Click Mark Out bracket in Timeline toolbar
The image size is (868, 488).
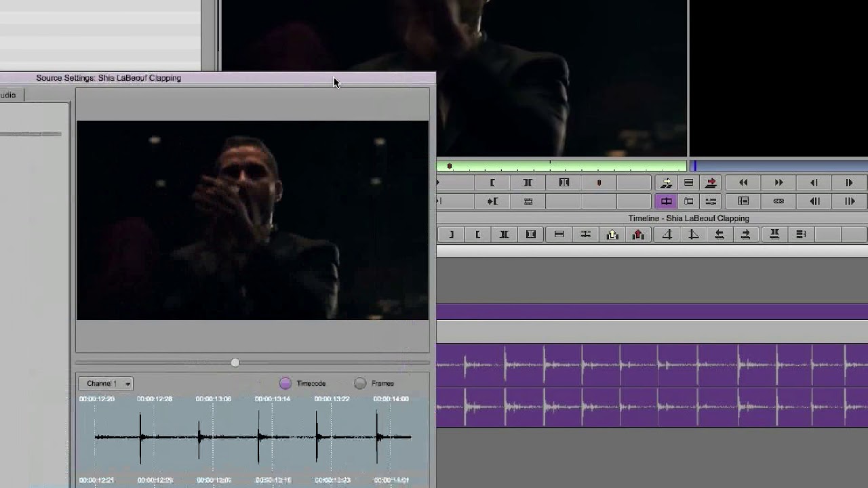pos(451,235)
